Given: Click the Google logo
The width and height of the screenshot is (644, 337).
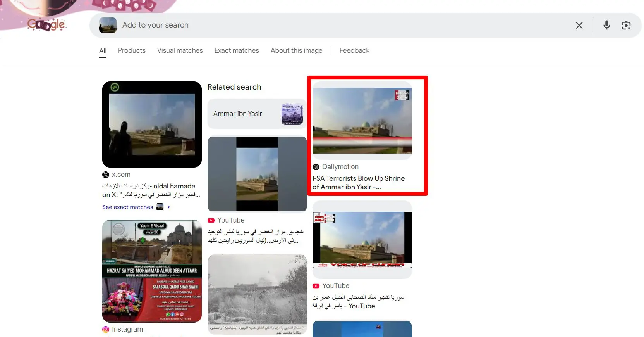Looking at the screenshot, I should 46,24.
